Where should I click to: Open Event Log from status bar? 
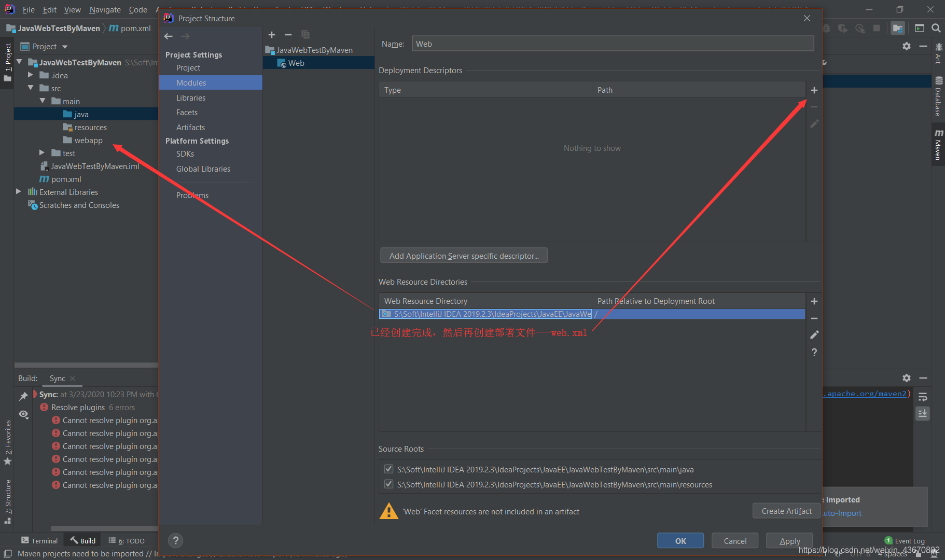point(905,541)
